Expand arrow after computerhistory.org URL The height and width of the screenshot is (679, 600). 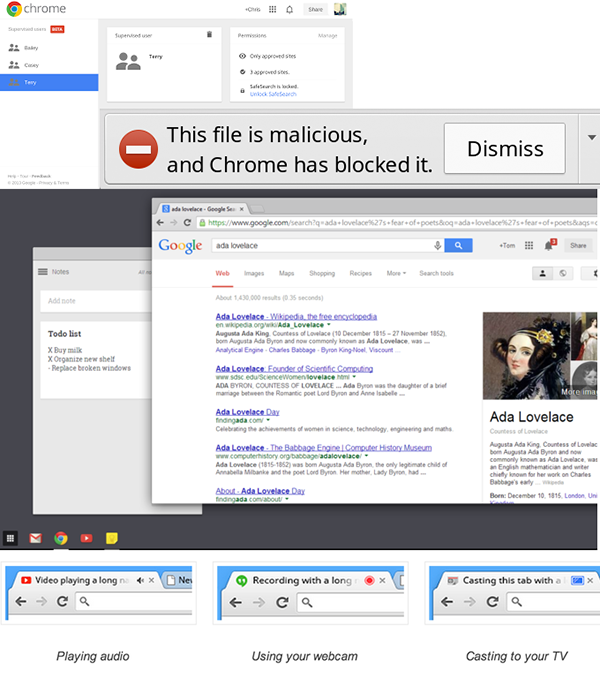point(367,456)
